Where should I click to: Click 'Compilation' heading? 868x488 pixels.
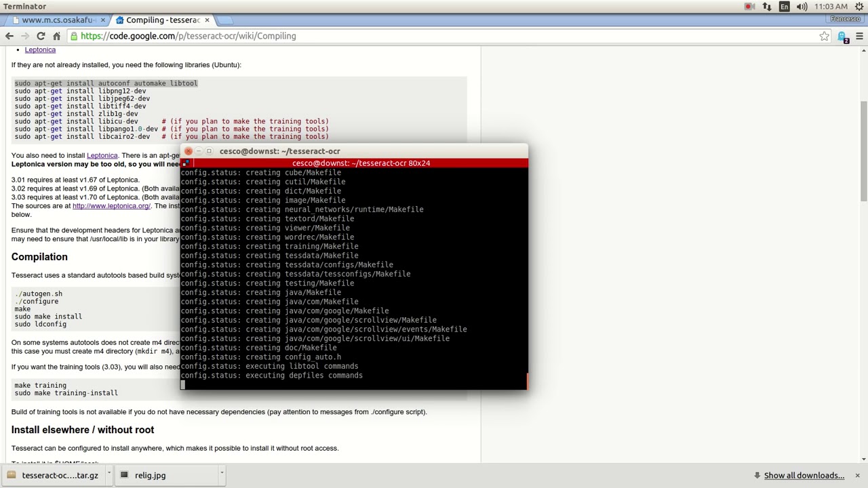click(39, 257)
